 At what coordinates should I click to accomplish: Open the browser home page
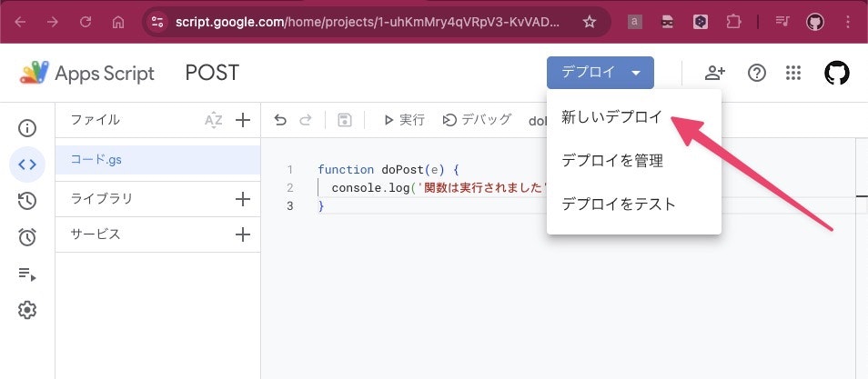click(118, 22)
